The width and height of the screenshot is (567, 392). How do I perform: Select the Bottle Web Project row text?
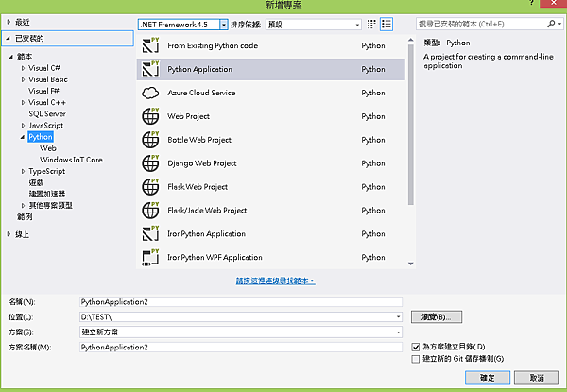click(x=199, y=140)
